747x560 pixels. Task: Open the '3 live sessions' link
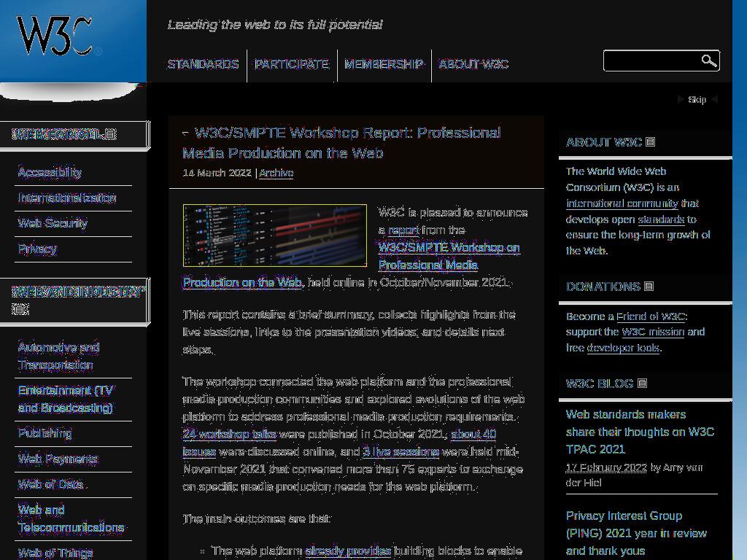point(400,452)
